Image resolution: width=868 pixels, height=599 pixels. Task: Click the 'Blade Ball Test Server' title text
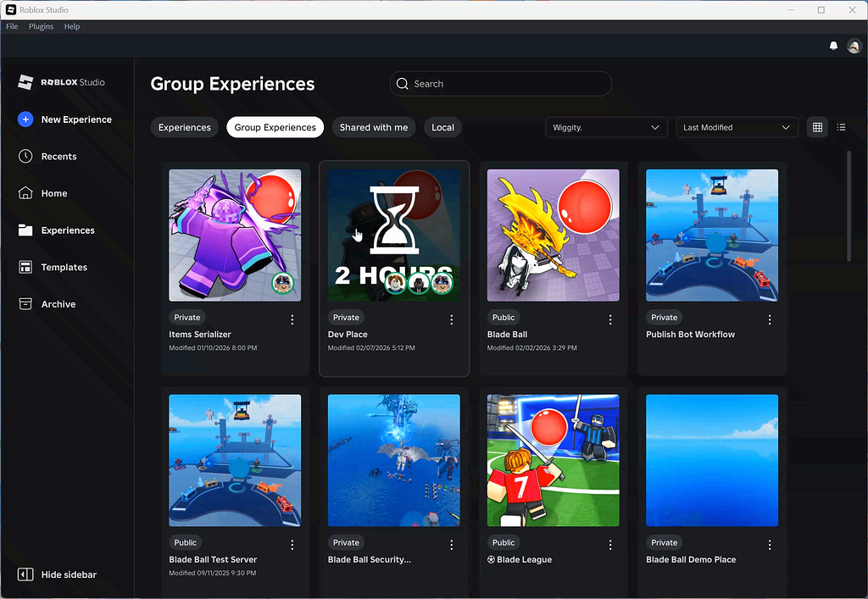point(213,559)
